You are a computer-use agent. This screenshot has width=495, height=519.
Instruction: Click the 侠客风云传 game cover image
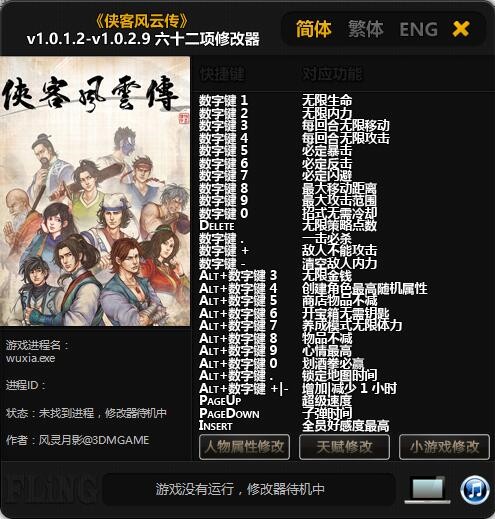click(x=95, y=191)
